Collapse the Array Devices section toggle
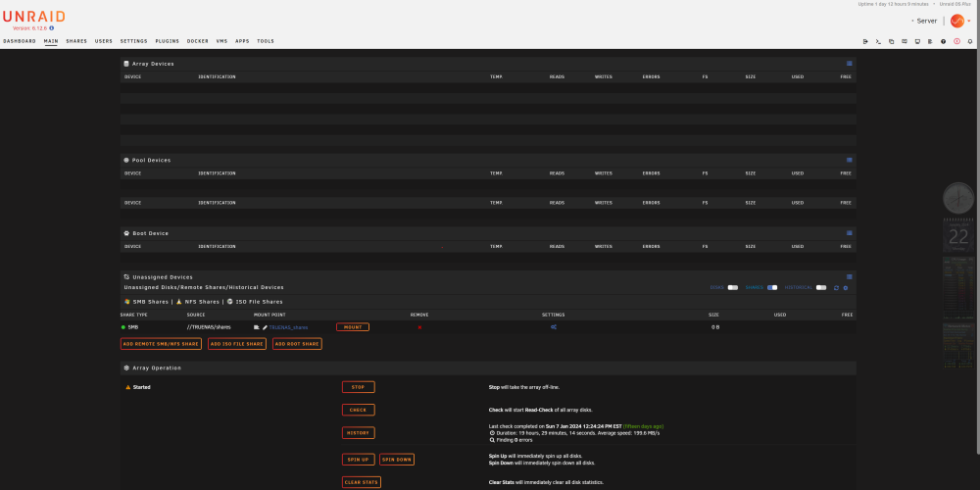Viewport: 980px width, 490px height. pos(850,63)
